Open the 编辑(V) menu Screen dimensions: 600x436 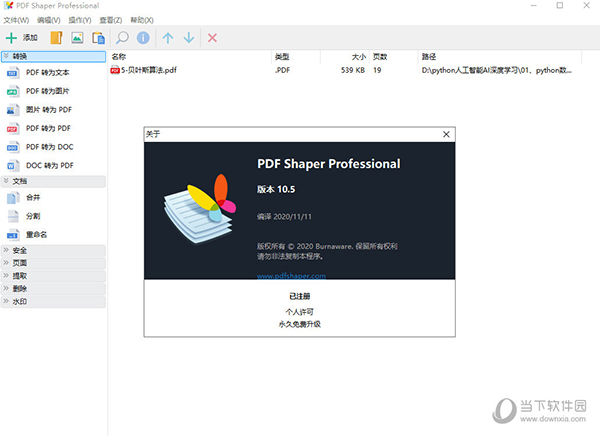point(49,20)
